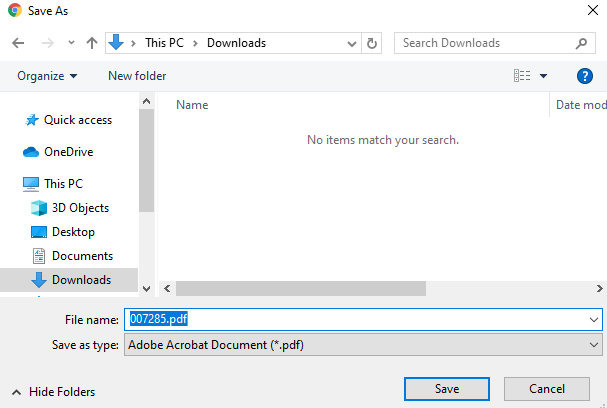The image size is (607, 408).
Task: Open the Save as type combo box
Action: point(363,345)
